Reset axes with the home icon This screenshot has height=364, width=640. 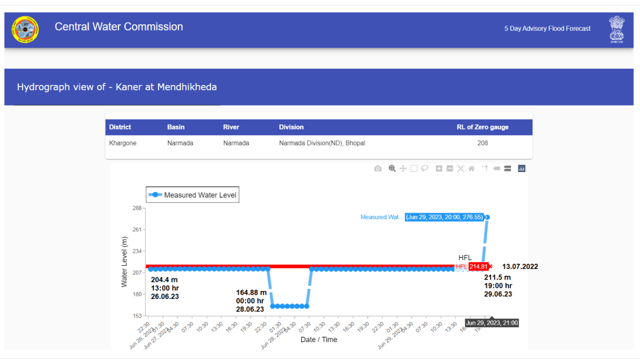tap(471, 168)
